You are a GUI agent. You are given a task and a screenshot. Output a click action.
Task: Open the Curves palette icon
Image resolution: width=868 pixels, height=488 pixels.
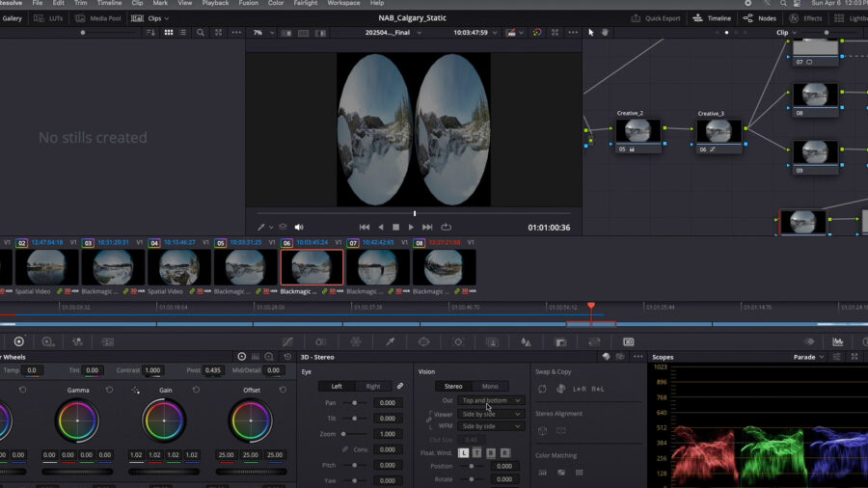click(287, 342)
